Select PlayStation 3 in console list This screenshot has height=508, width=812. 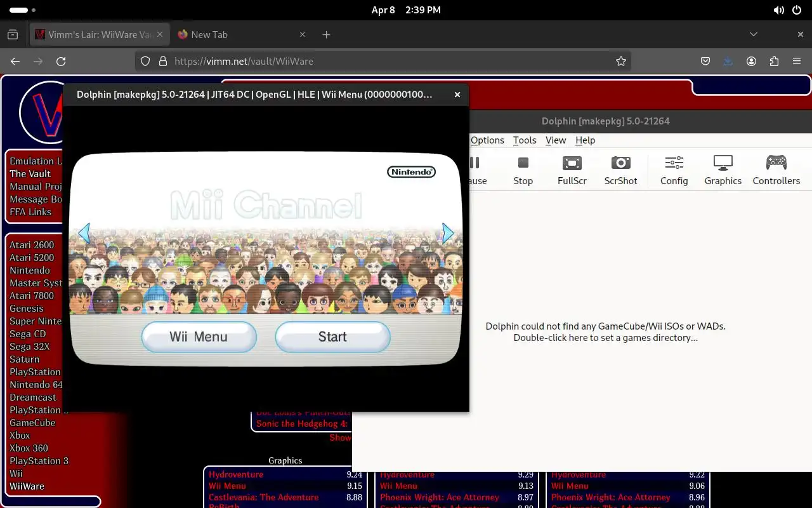click(39, 461)
